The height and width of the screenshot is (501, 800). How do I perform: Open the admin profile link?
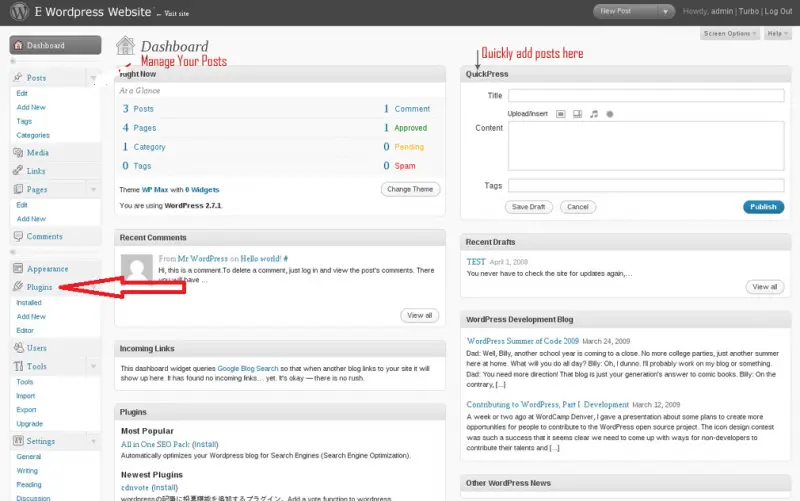(722, 11)
